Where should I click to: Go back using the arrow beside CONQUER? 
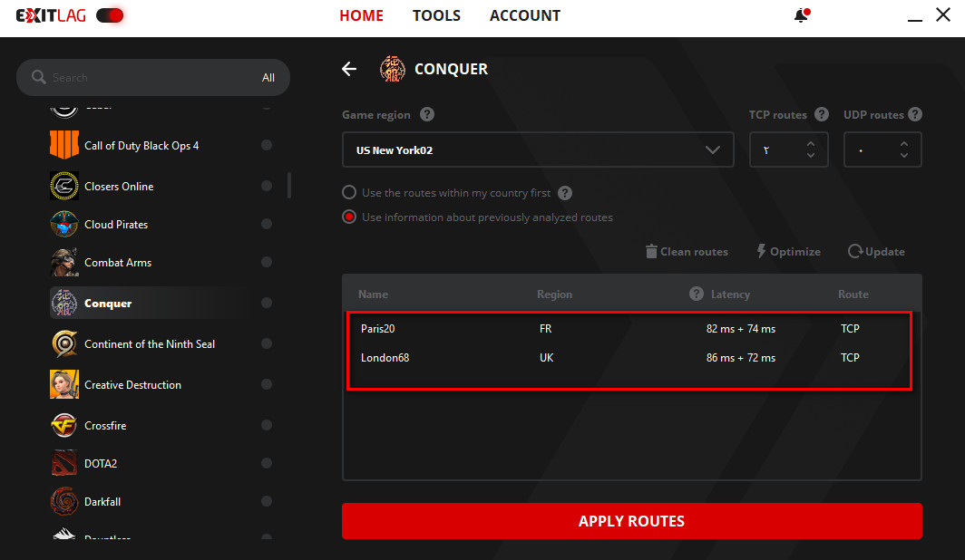pyautogui.click(x=349, y=69)
